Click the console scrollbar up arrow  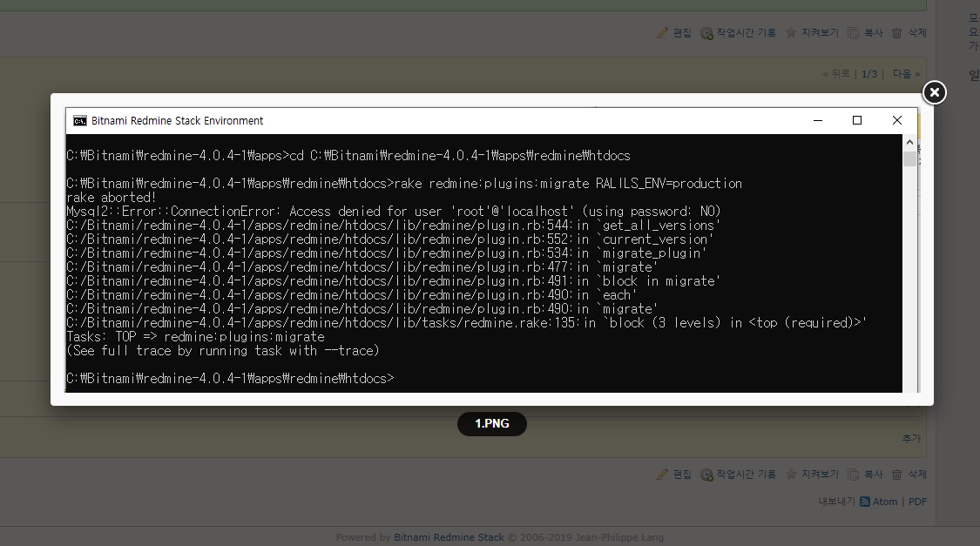(x=909, y=143)
